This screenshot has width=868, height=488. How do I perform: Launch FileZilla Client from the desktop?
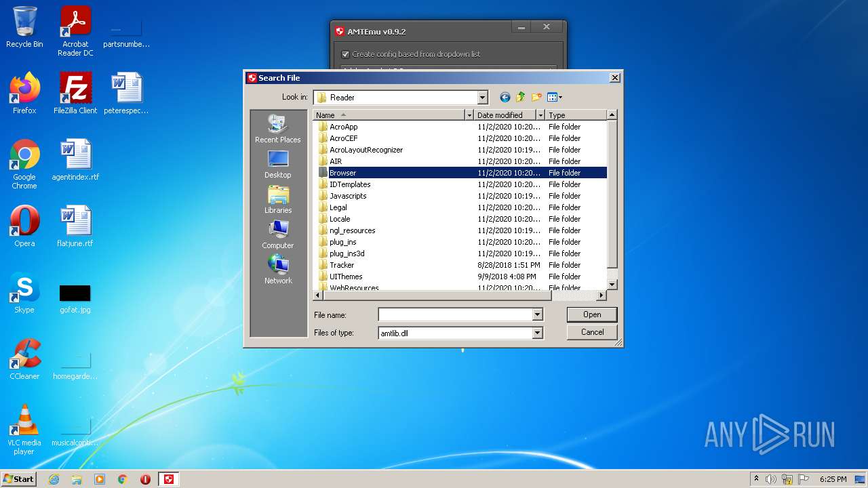tap(75, 94)
